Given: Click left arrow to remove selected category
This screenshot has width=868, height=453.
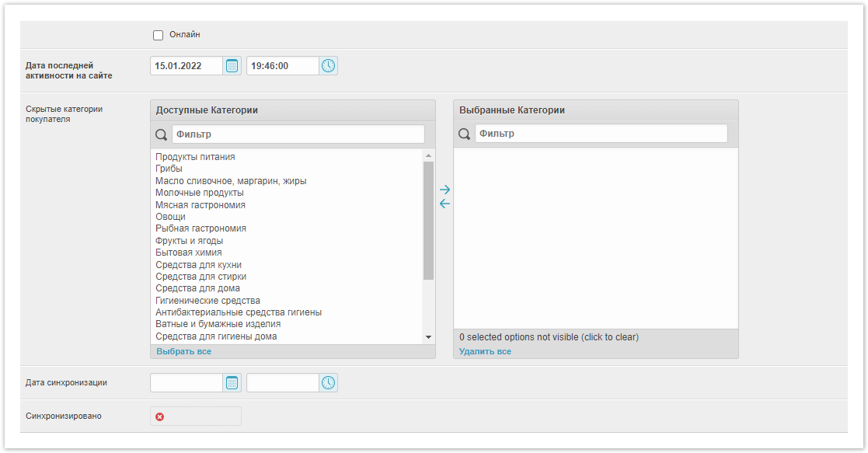Looking at the screenshot, I should pos(444,204).
